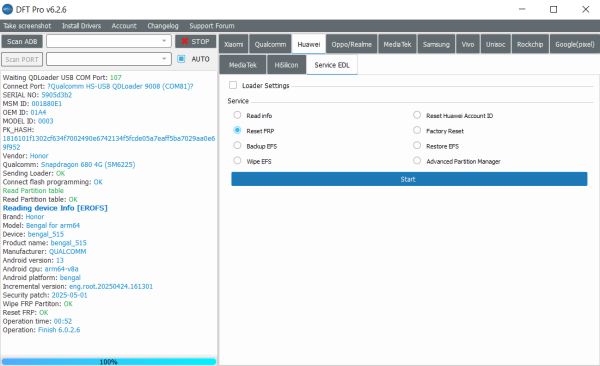Click the STOP button

pos(196,41)
